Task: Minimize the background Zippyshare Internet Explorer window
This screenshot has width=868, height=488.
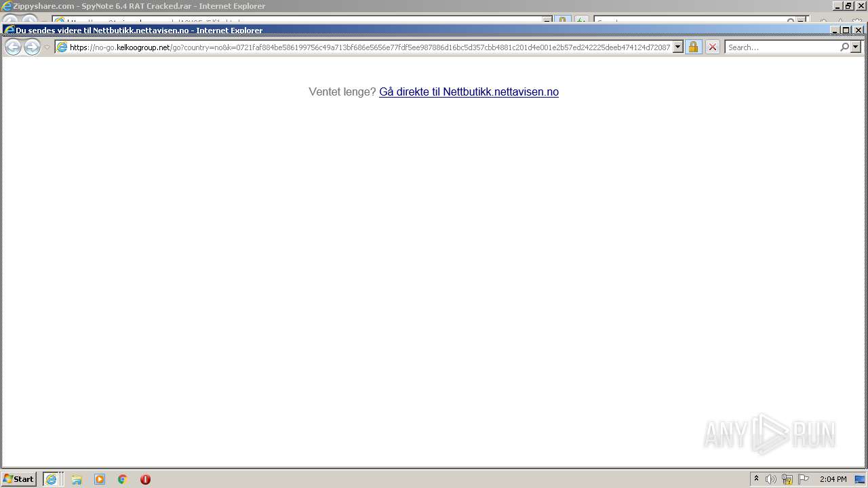Action: click(837, 6)
